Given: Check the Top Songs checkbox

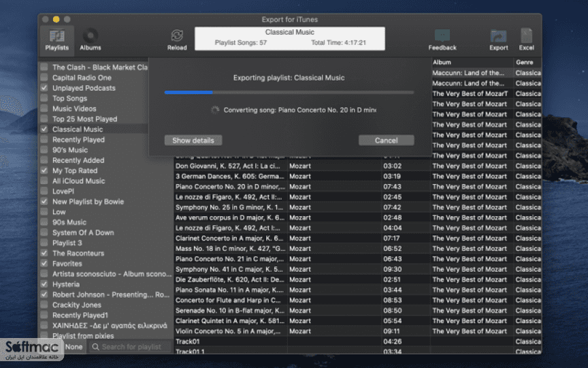Looking at the screenshot, I should 44,98.
